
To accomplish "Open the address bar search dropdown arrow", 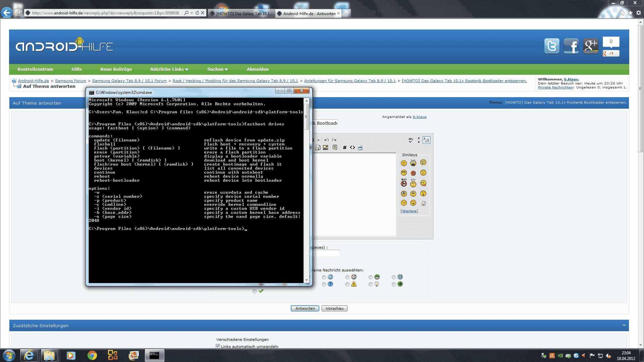I will point(192,13).
